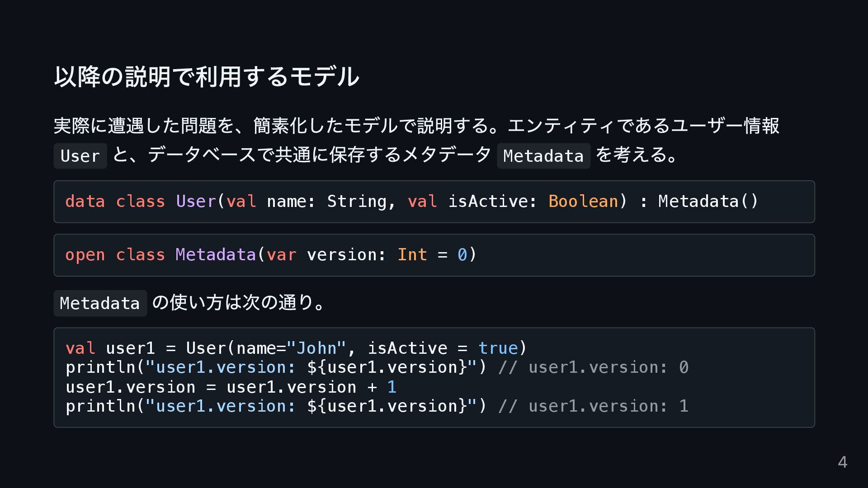This screenshot has width=868, height=488.
Task: Click the comment "user1.version: 0"
Action: click(593, 367)
